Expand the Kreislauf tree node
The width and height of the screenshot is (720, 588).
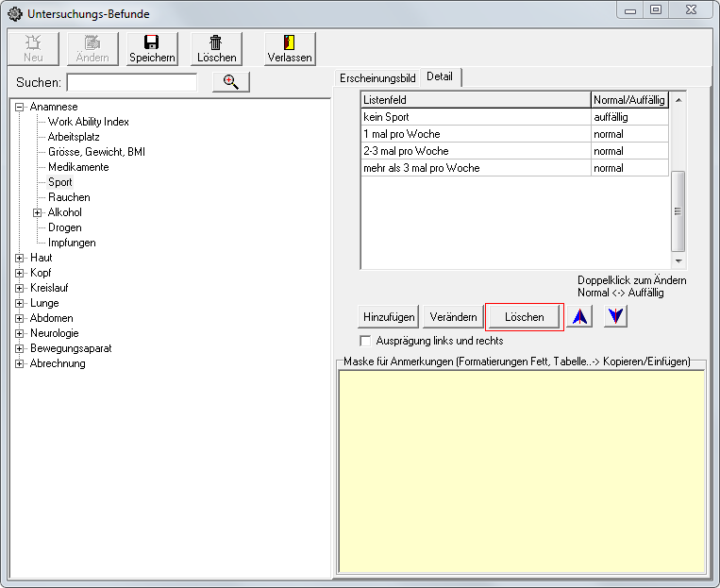tap(19, 288)
